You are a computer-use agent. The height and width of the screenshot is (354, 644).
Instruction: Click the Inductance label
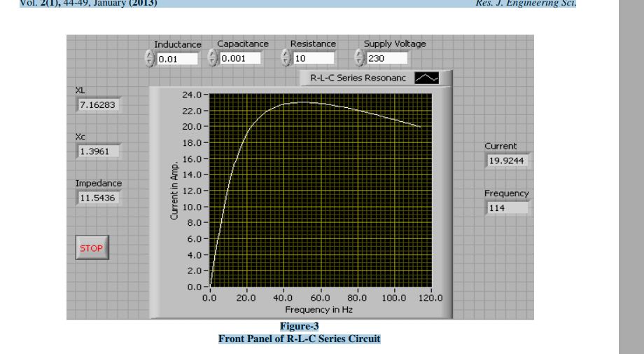pyautogui.click(x=178, y=44)
